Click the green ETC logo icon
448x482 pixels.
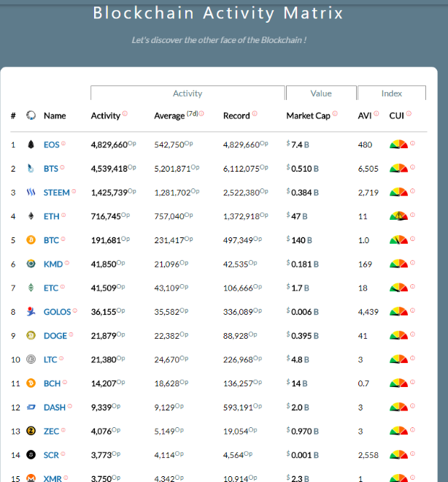31,288
